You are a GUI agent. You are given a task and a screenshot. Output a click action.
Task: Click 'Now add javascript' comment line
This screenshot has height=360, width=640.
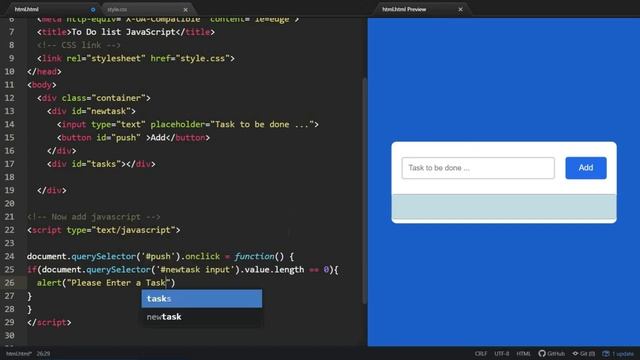[x=93, y=217]
